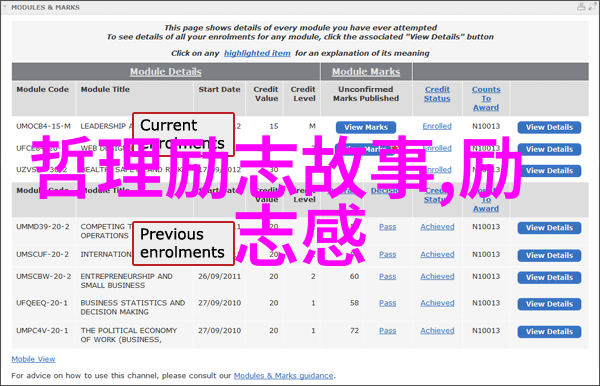This screenshot has height=386, width=600.
Task: Click the top 'Start Date' column header
Action: click(x=219, y=89)
